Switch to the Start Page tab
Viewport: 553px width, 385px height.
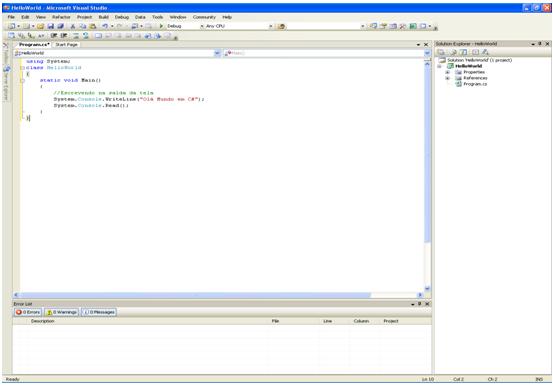tap(66, 45)
